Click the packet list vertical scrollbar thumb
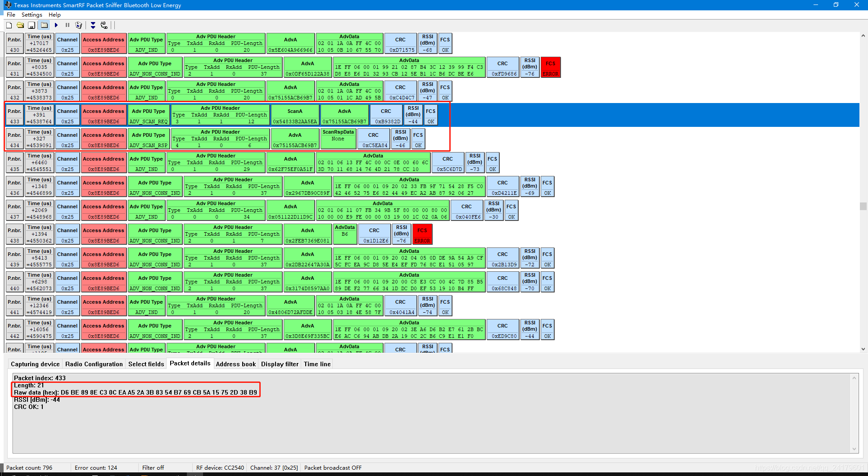 pos(863,207)
